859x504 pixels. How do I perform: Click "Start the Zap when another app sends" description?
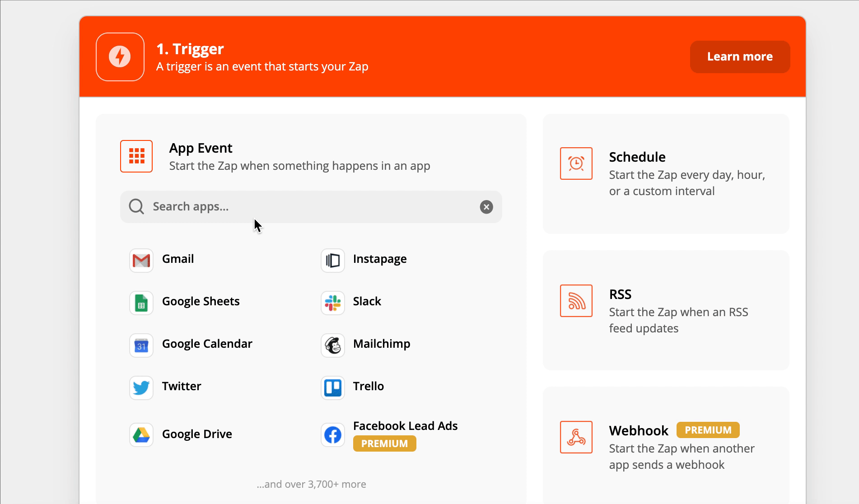[682, 457]
